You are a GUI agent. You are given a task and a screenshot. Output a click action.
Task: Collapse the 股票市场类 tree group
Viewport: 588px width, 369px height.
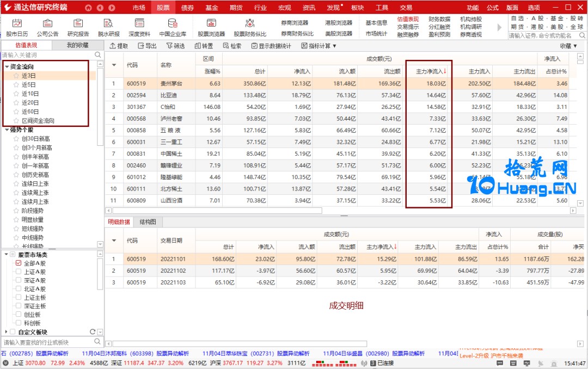coord(7,255)
